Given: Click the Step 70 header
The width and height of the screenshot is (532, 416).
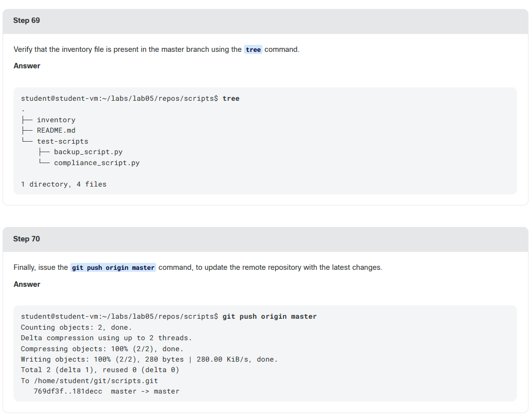Looking at the screenshot, I should click(26, 239).
